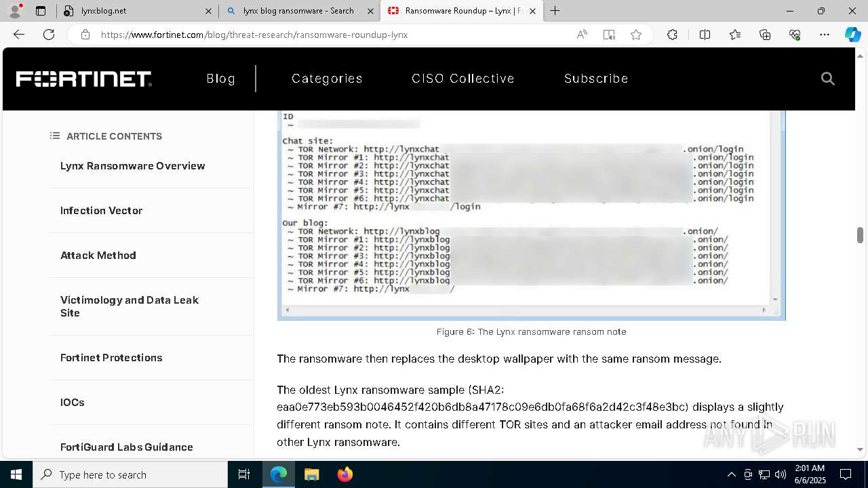
Task: Go back to the previous page
Action: [x=19, y=35]
